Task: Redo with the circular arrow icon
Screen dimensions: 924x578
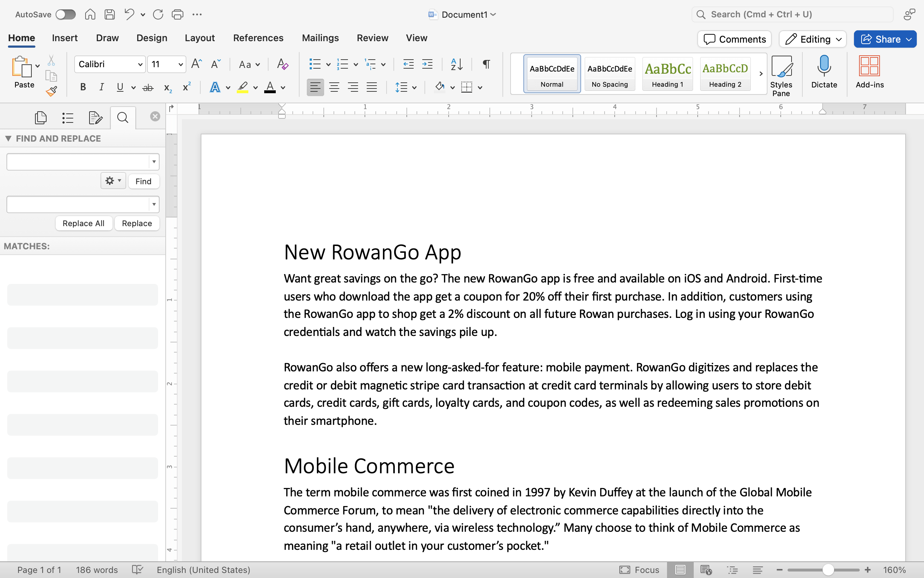Action: [158, 14]
